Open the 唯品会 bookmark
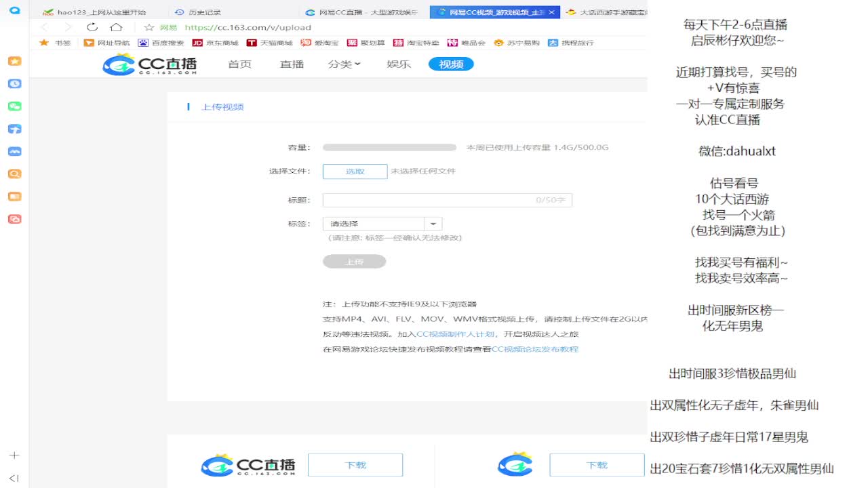Screen dimensions: 868x488 (x=467, y=43)
